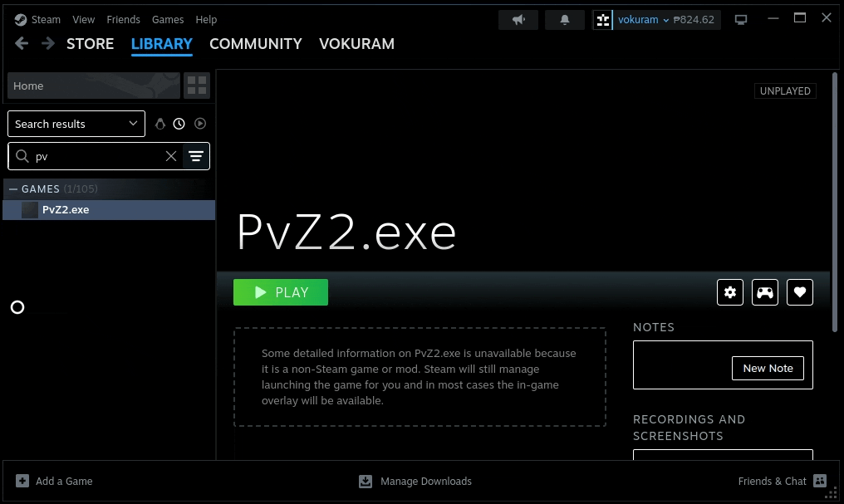Select PvZ2.exe in the games list
This screenshot has width=844, height=504.
point(109,210)
